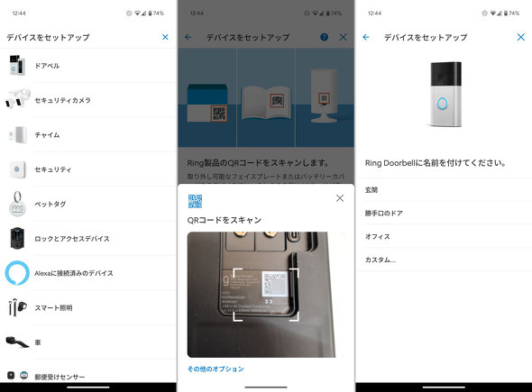Tap the left screen do-not-disturb status icon
This screenshot has width=532, height=392.
129,14
